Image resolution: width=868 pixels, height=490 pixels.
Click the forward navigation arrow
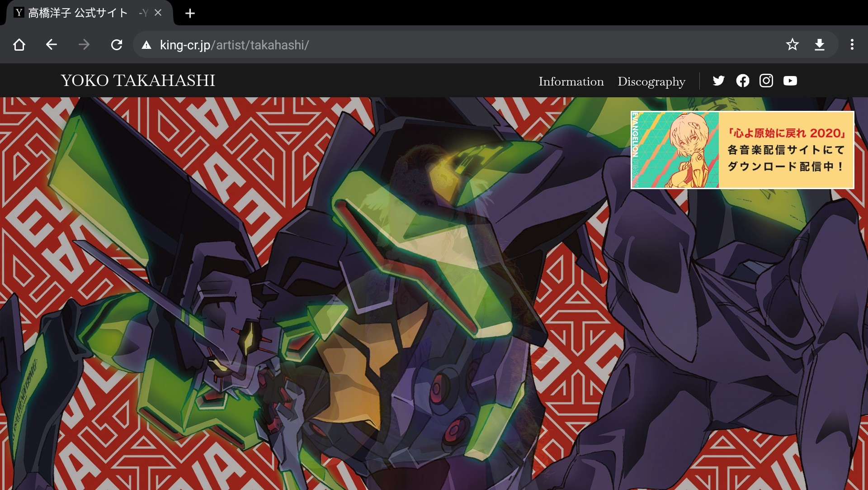[x=84, y=45]
